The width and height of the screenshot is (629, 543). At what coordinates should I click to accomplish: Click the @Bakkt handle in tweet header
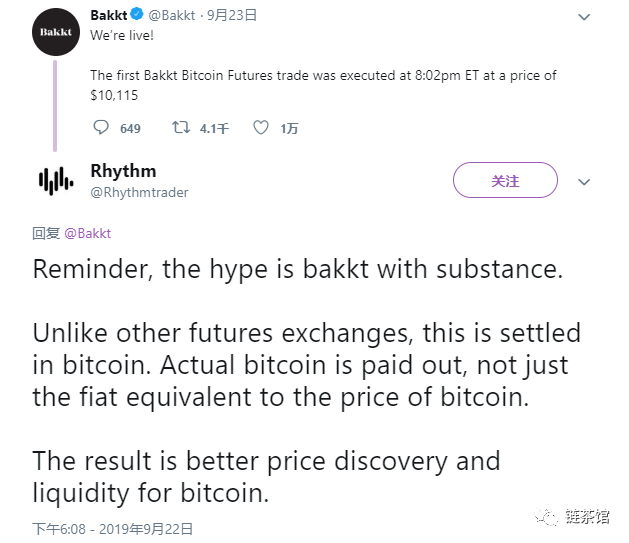[x=172, y=15]
